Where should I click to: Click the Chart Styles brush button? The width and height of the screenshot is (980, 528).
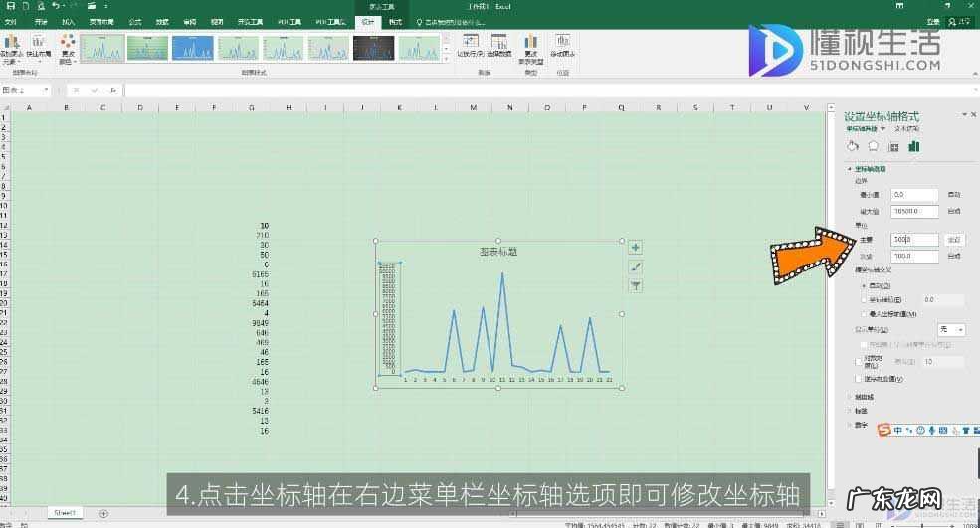point(635,266)
